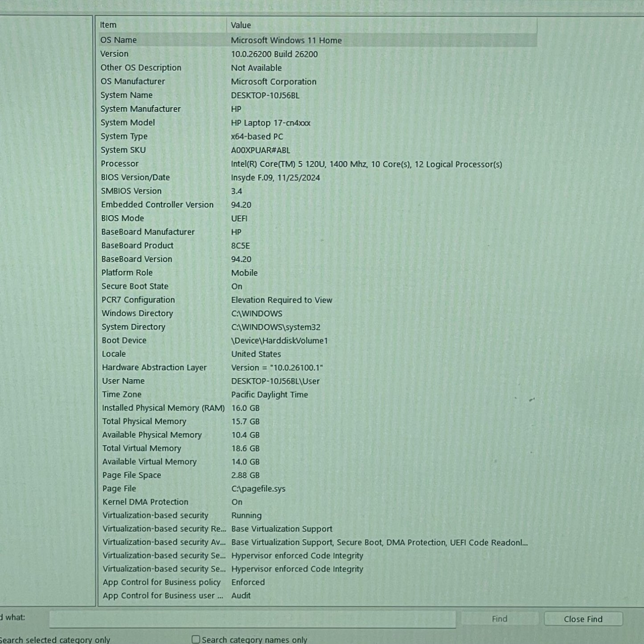Select the System Model row label
Screen dimensions: 644x644
coord(127,123)
